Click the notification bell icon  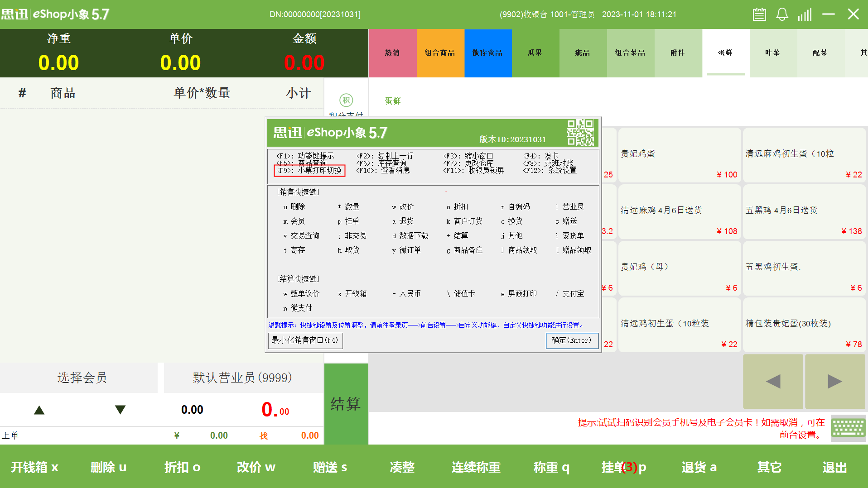pyautogui.click(x=782, y=14)
